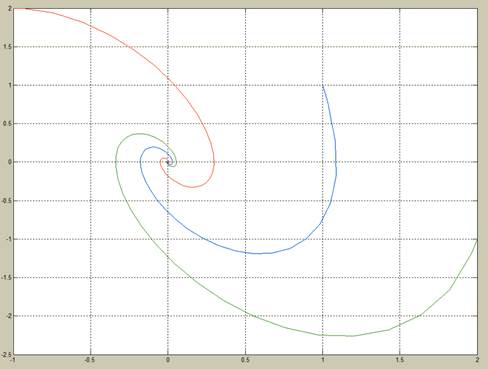Click the y-axis tick label 1
This screenshot has width=488, height=369.
point(10,85)
